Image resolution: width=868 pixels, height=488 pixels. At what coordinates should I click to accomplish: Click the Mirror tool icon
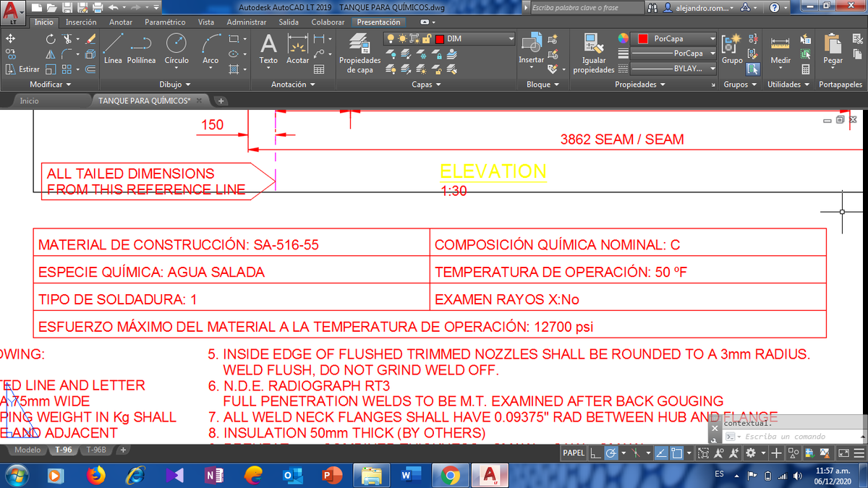[51, 54]
